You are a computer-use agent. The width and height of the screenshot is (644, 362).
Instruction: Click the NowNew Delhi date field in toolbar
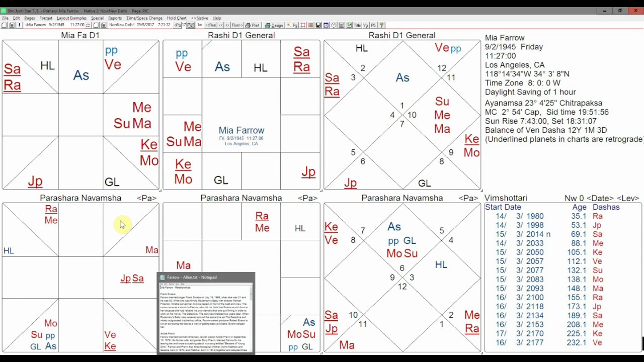[x=140, y=25]
